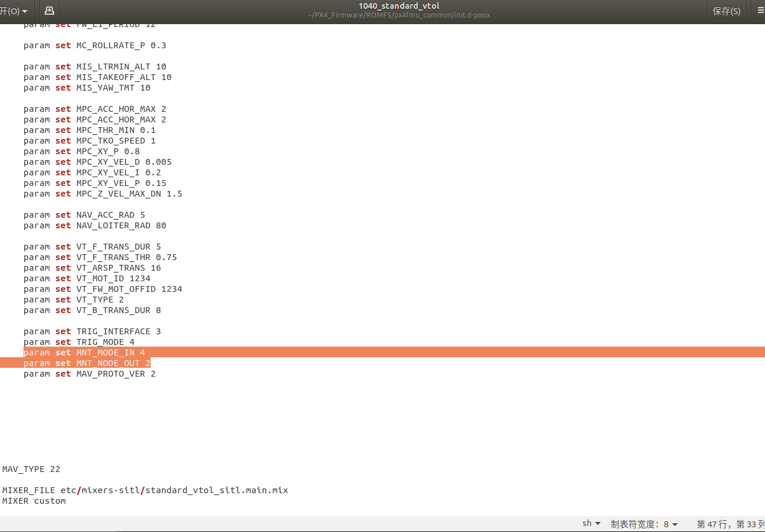Click the MIXER_FILE path text
The height and width of the screenshot is (532, 765).
click(x=145, y=490)
